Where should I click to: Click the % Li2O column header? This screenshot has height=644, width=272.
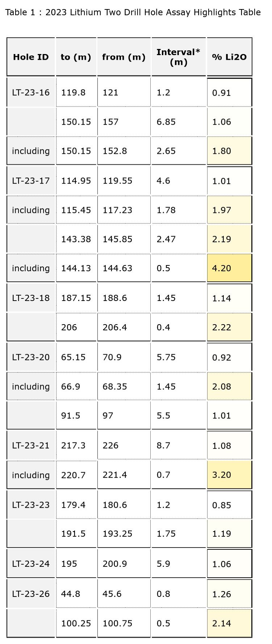click(x=229, y=57)
